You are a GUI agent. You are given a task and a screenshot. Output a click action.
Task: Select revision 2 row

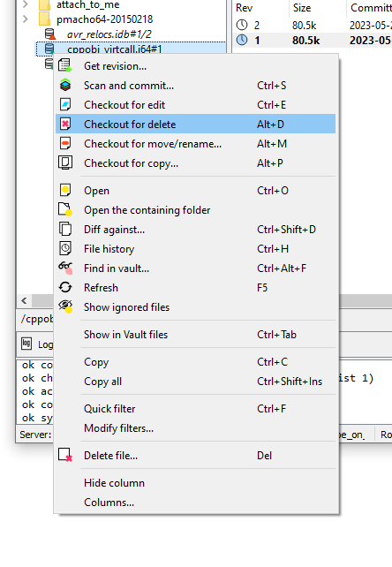pyautogui.click(x=313, y=25)
